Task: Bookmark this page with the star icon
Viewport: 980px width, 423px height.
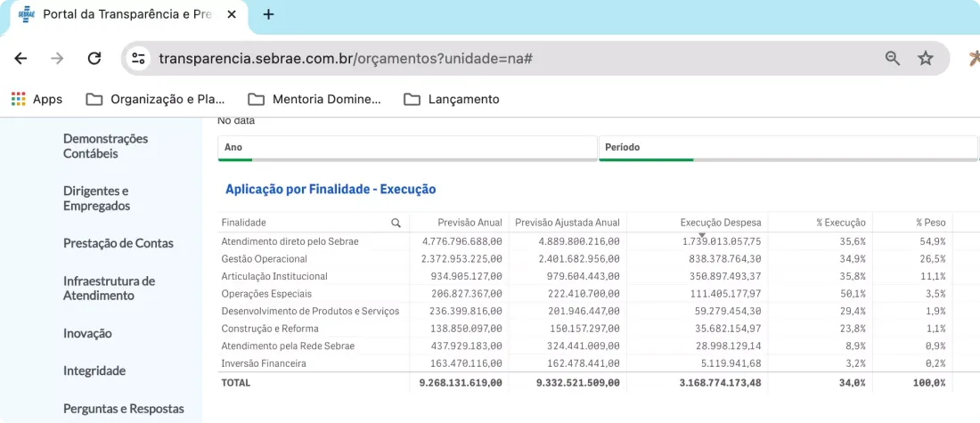Action: pyautogui.click(x=926, y=59)
